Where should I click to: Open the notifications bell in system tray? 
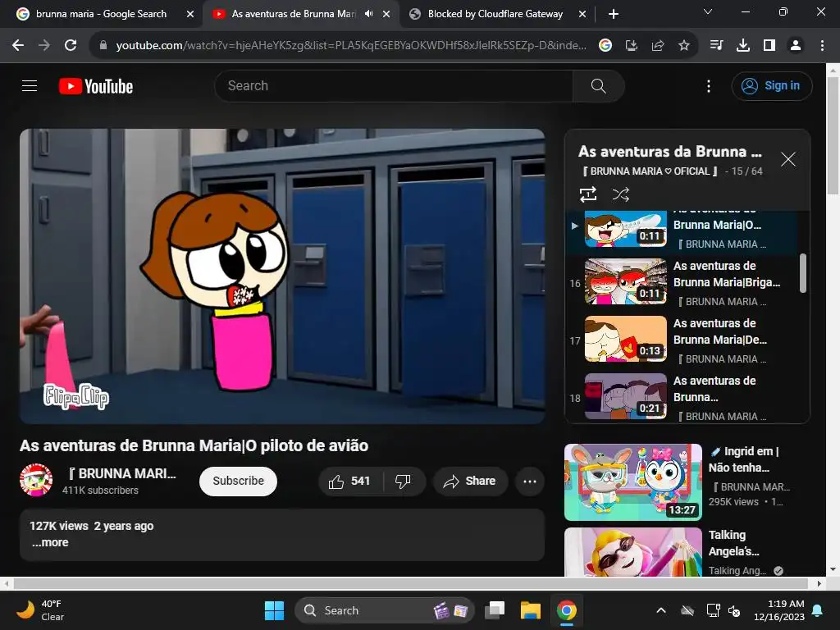pyautogui.click(x=818, y=610)
